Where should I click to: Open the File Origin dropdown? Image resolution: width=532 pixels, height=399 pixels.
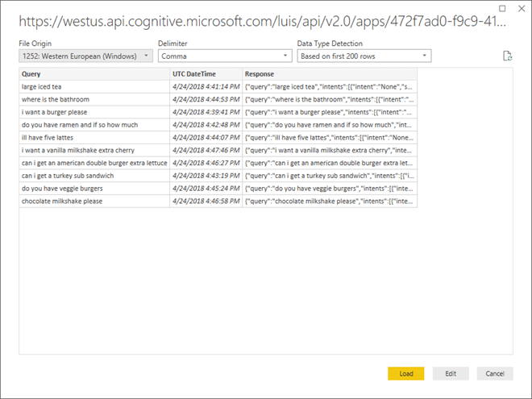(x=86, y=56)
